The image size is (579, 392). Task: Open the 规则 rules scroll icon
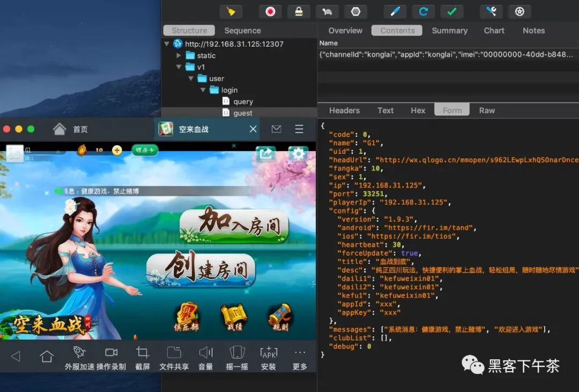tap(281, 316)
